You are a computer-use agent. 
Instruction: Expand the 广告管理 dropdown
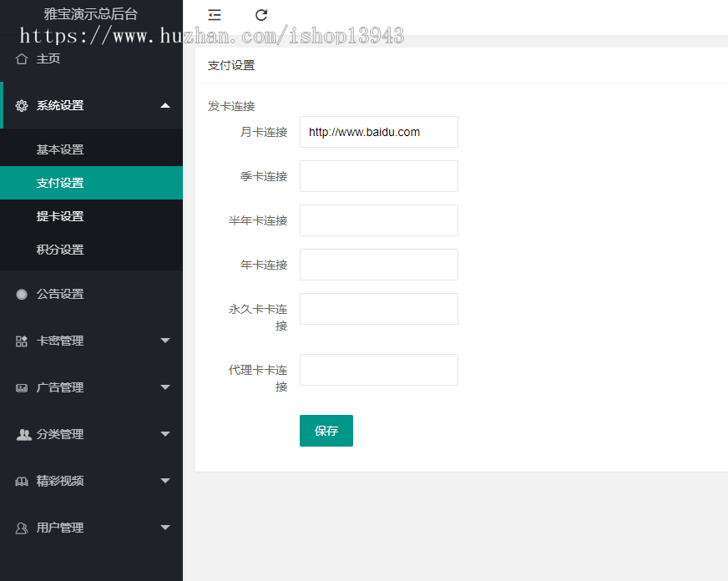(165, 387)
